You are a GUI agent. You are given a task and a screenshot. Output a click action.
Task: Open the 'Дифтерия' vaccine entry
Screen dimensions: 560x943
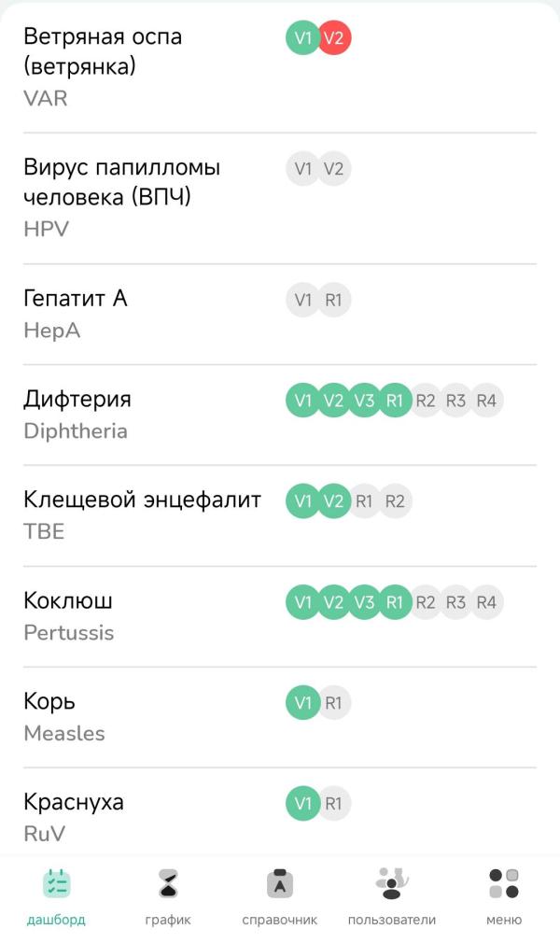tap(77, 400)
